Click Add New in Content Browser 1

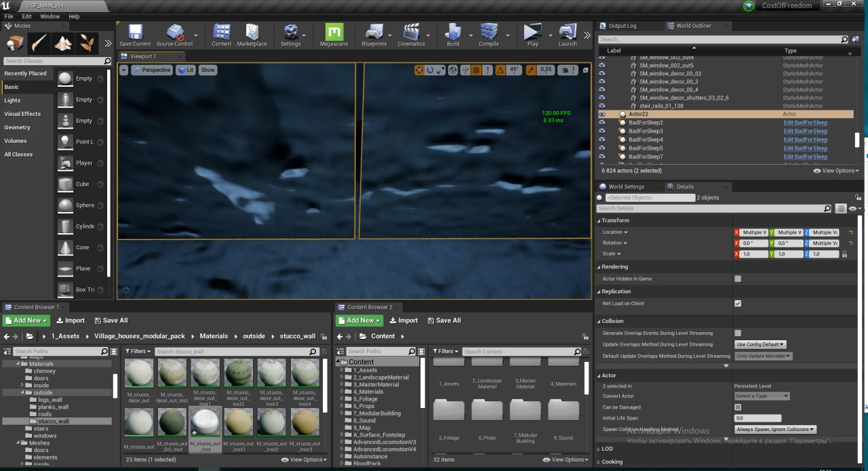(x=26, y=321)
